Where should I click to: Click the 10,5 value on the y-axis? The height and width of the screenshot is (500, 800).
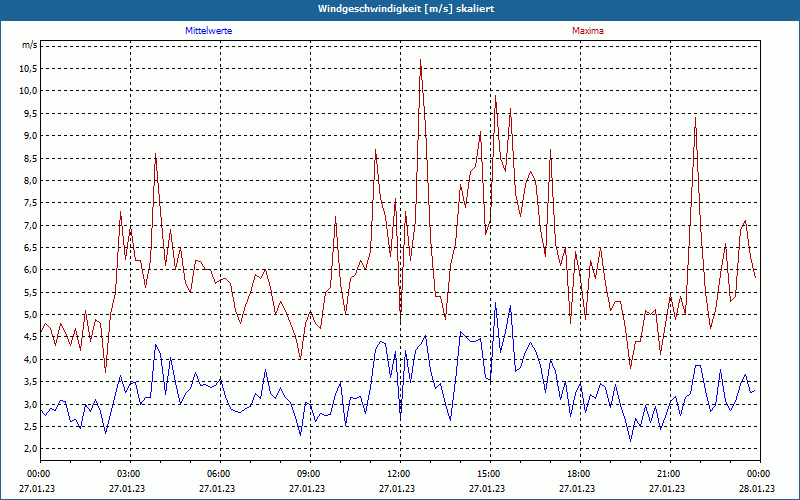pyautogui.click(x=29, y=69)
